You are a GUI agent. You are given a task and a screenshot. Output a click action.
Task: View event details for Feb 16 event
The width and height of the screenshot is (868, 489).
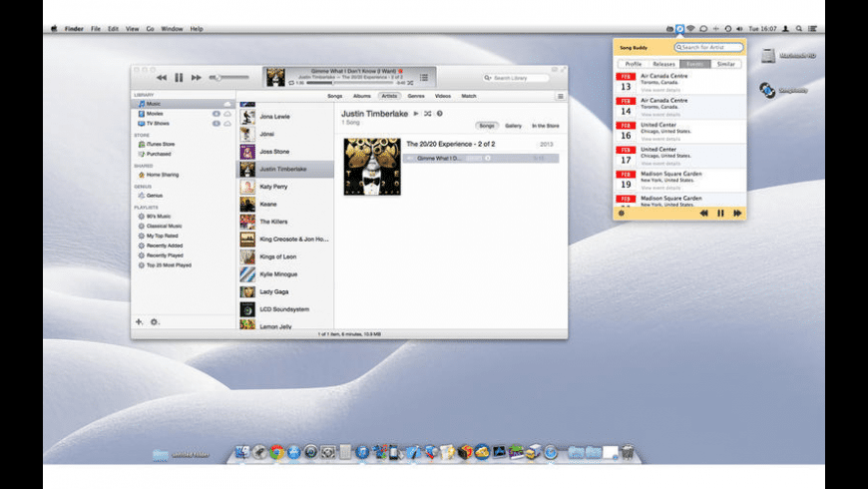tap(660, 139)
